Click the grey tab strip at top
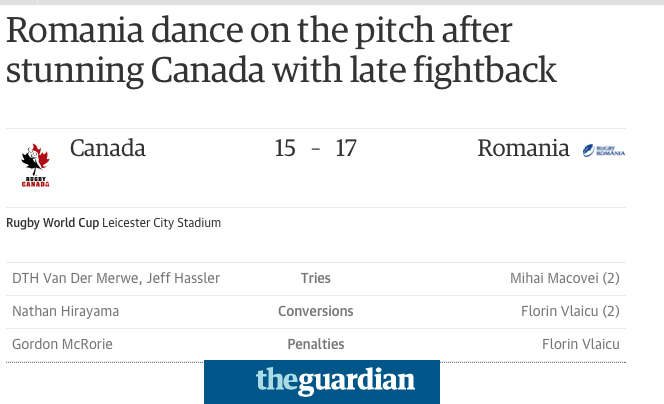This screenshot has width=664, height=404. [351, 2]
